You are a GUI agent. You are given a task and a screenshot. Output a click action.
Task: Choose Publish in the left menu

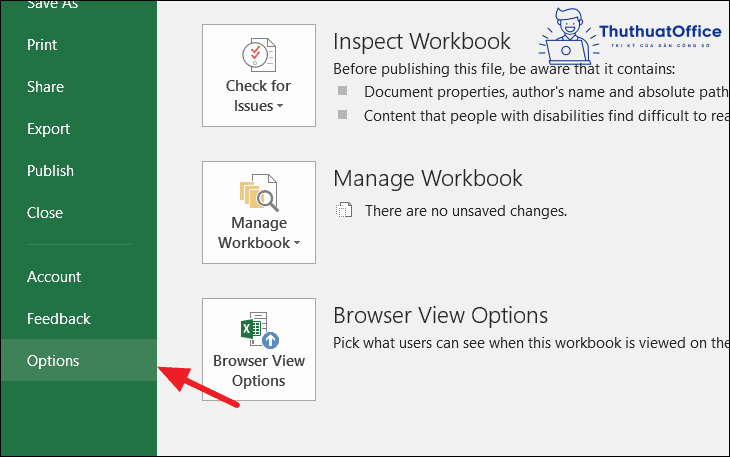50,171
